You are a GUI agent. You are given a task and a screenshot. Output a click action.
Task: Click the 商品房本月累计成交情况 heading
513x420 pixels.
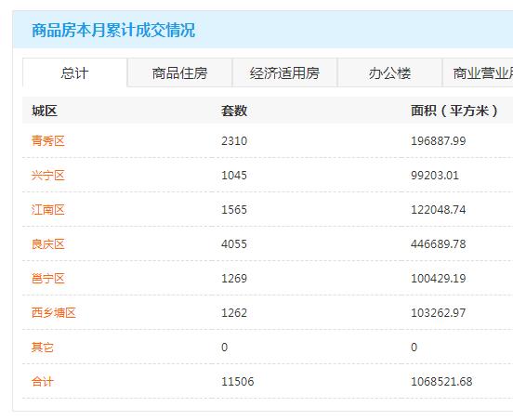(x=113, y=30)
